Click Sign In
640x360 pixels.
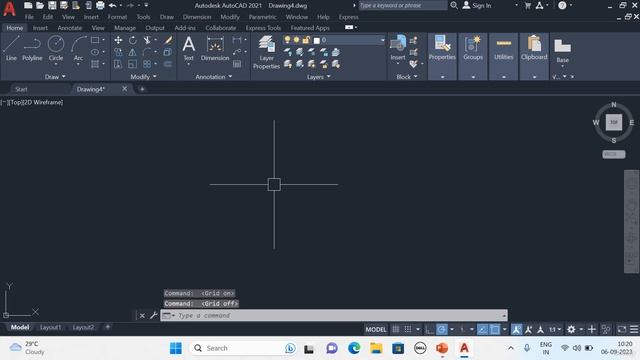477,5
